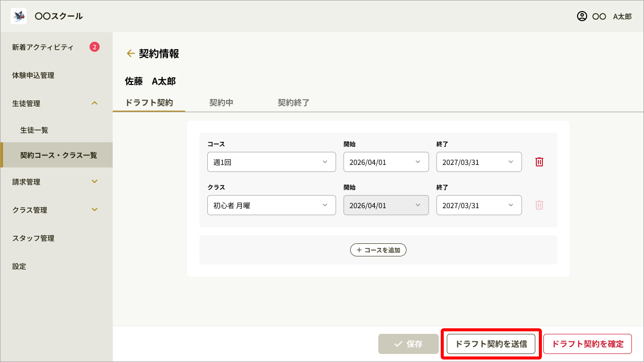Switch to the 契約終了 tab
This screenshot has height=362, width=644.
pos(293,103)
